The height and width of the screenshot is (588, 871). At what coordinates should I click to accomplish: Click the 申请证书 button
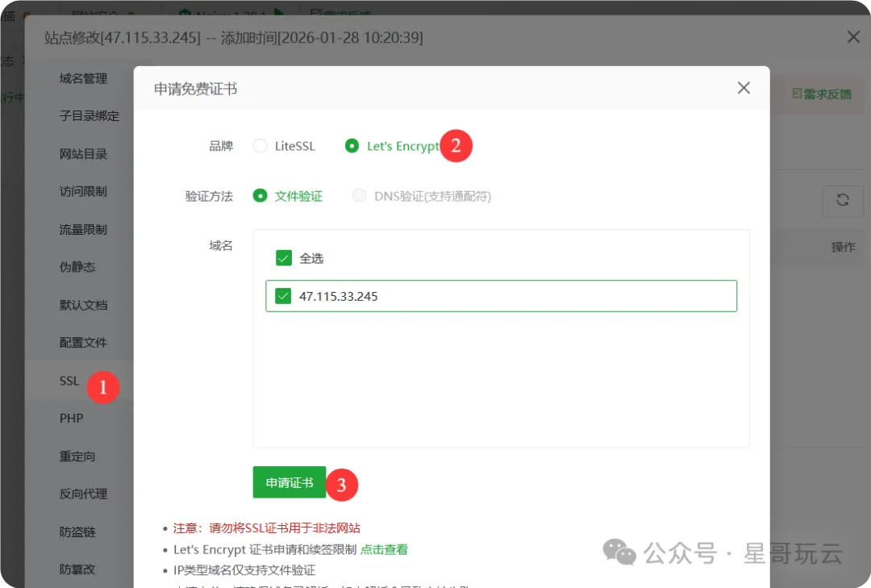click(289, 483)
